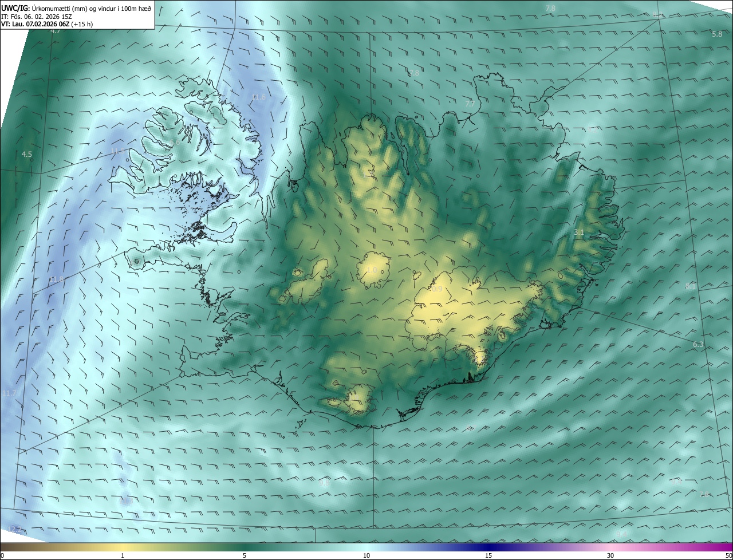This screenshot has height=560, width=733.
Task: Click the colorbar tick label "1"
Action: pos(123,555)
